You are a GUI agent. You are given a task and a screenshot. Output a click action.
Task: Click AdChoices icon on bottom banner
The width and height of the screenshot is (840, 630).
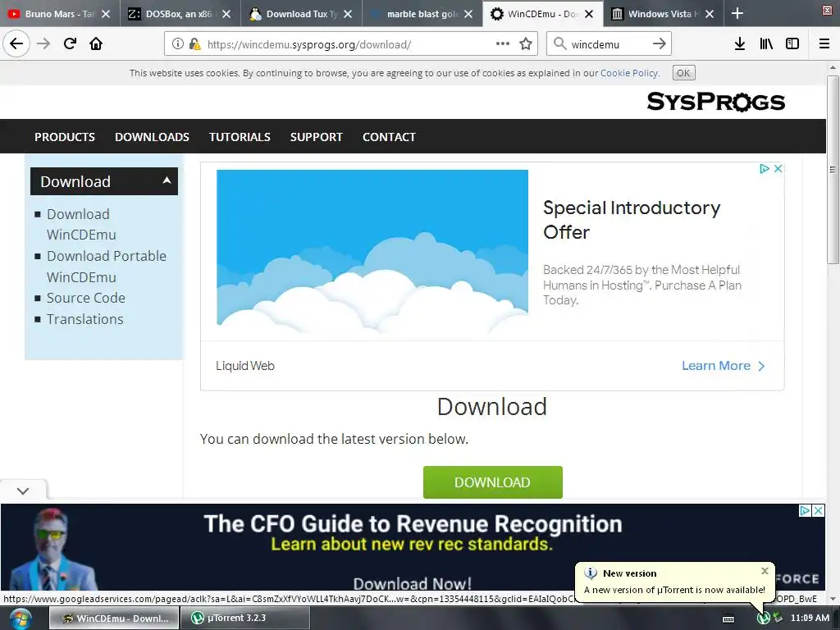click(805, 510)
